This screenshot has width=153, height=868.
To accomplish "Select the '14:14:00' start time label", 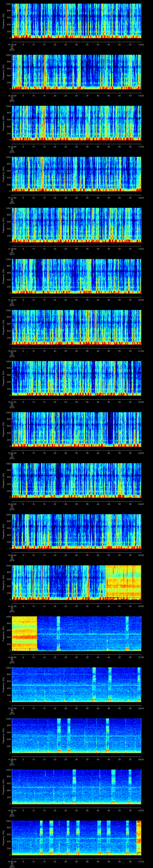I will [x=12, y=44].
